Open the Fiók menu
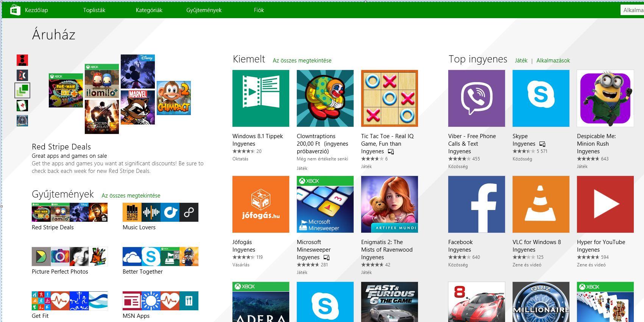 point(259,10)
